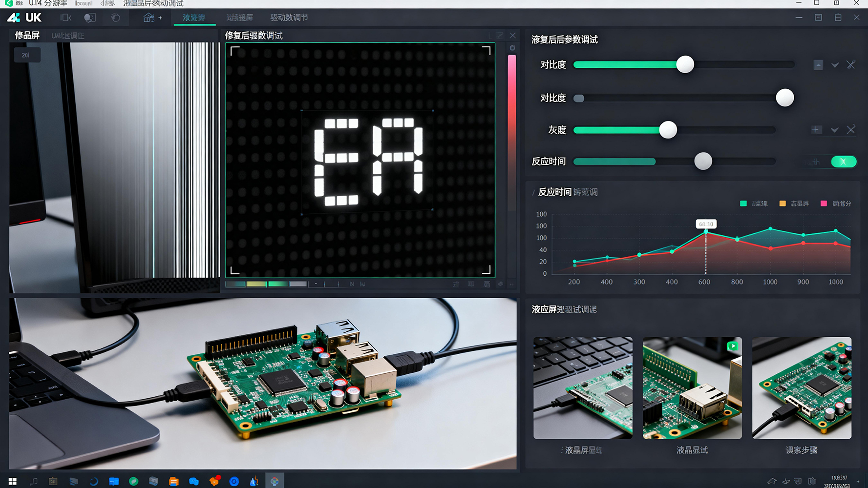This screenshot has width=868, height=488.
Task: Open the orange taskbar app with red badge
Action: [x=214, y=481]
